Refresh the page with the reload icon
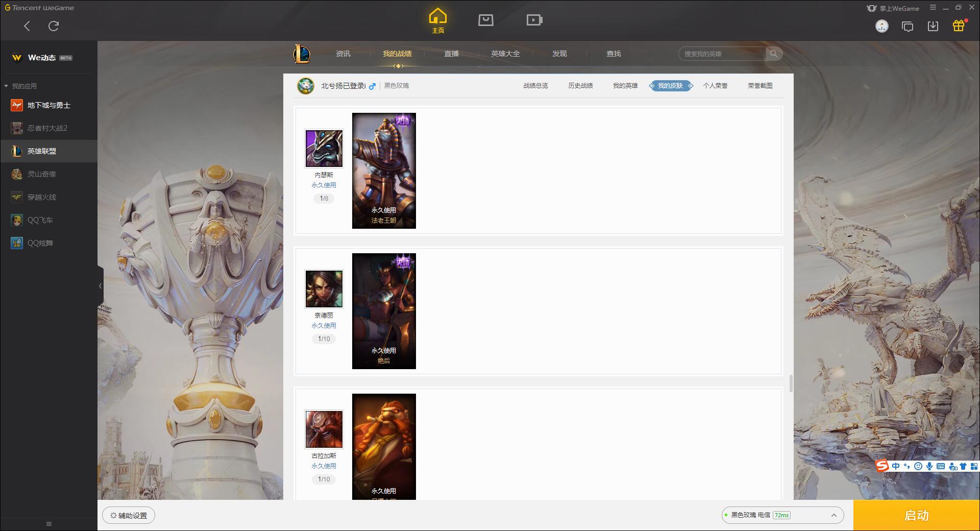 pos(54,26)
